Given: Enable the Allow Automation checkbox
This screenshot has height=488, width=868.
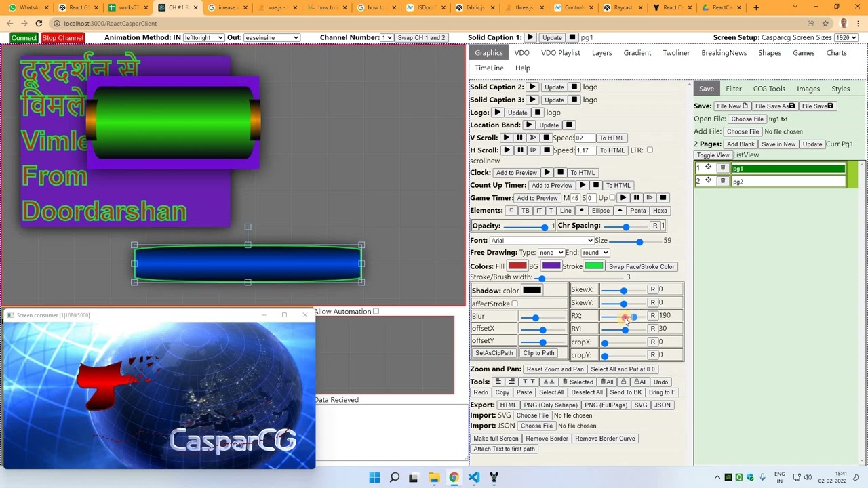Looking at the screenshot, I should (x=376, y=311).
